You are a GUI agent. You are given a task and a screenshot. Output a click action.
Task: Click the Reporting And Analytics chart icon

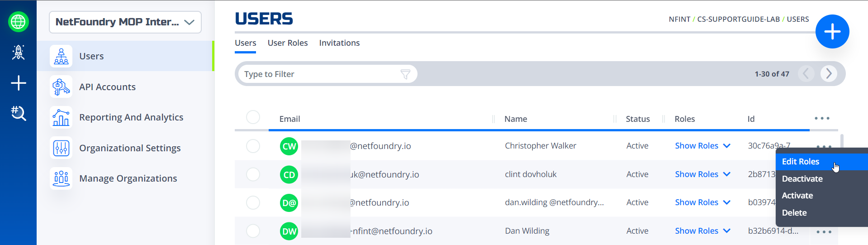tap(61, 117)
